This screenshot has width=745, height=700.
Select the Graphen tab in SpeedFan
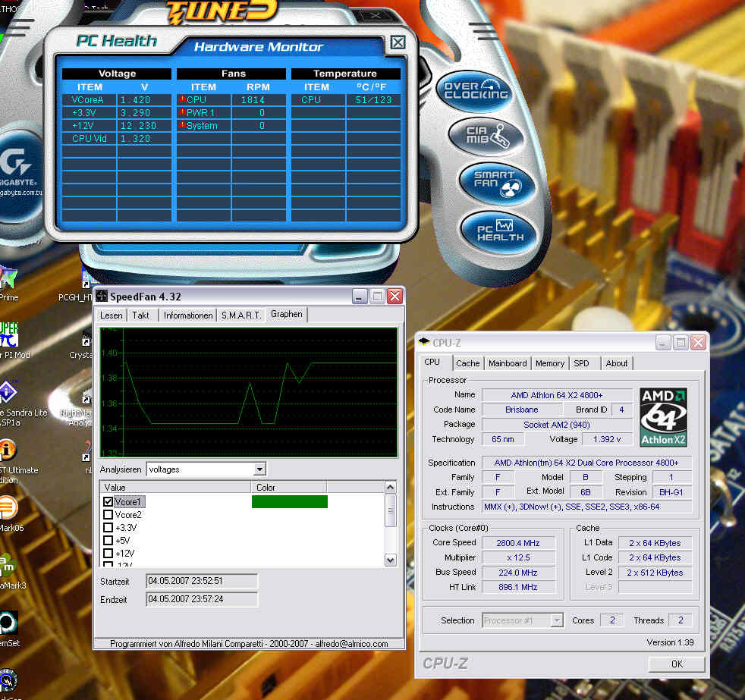(x=287, y=314)
